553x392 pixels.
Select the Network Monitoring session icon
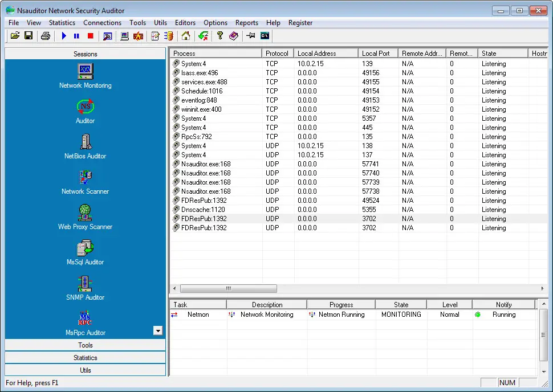(85, 71)
